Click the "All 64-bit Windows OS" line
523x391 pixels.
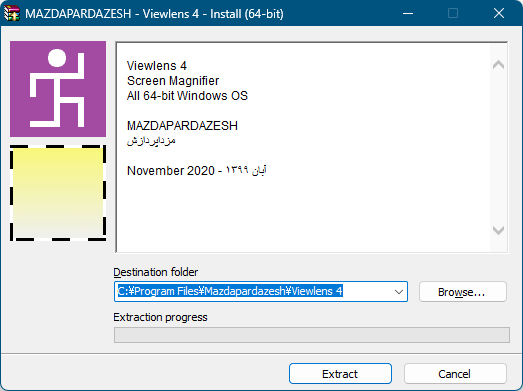(187, 96)
